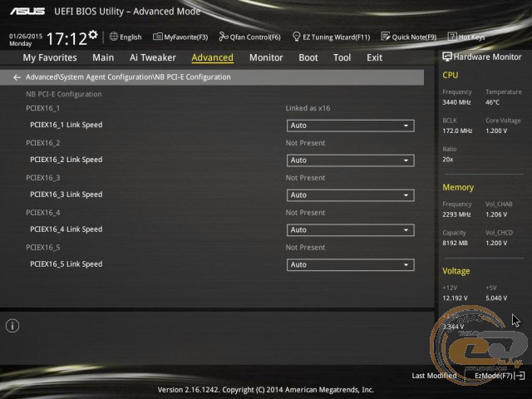Image resolution: width=532 pixels, height=399 pixels.
Task: Click the CPU frequency value 3440 MHz
Action: point(456,102)
